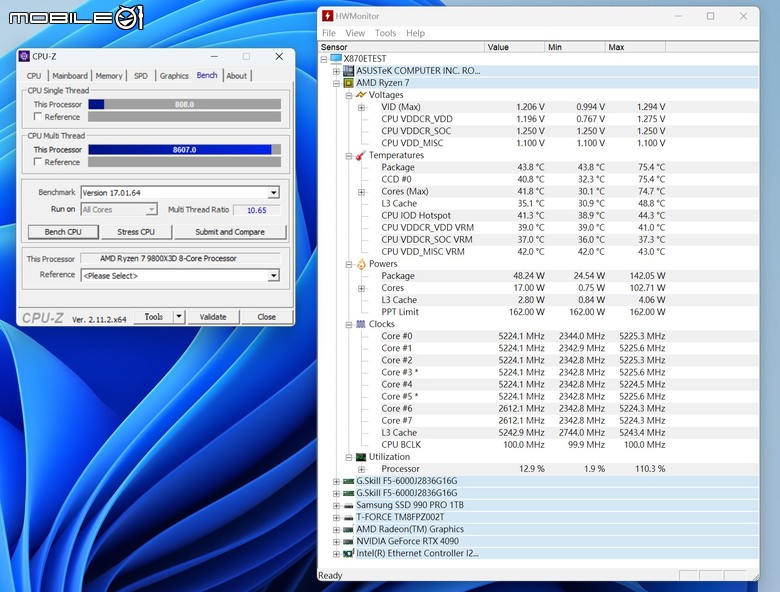
Task: Click the AMD Radeon Graphics card icon
Action: (x=348, y=529)
